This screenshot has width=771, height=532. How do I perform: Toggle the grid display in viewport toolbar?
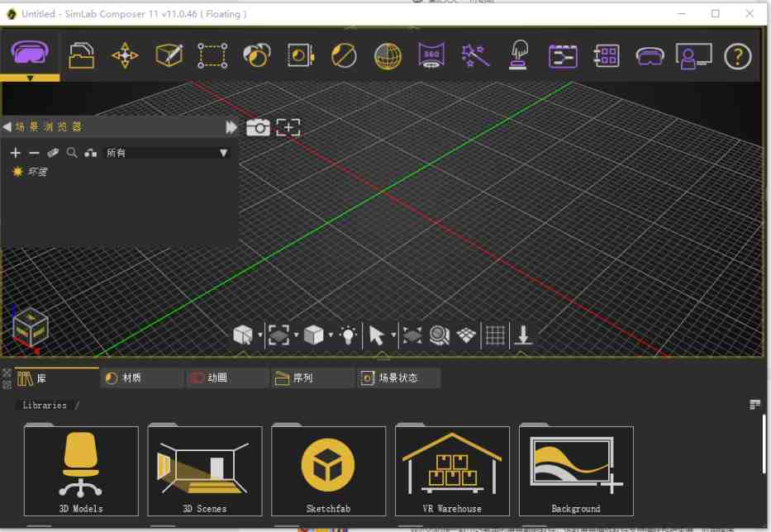click(495, 334)
